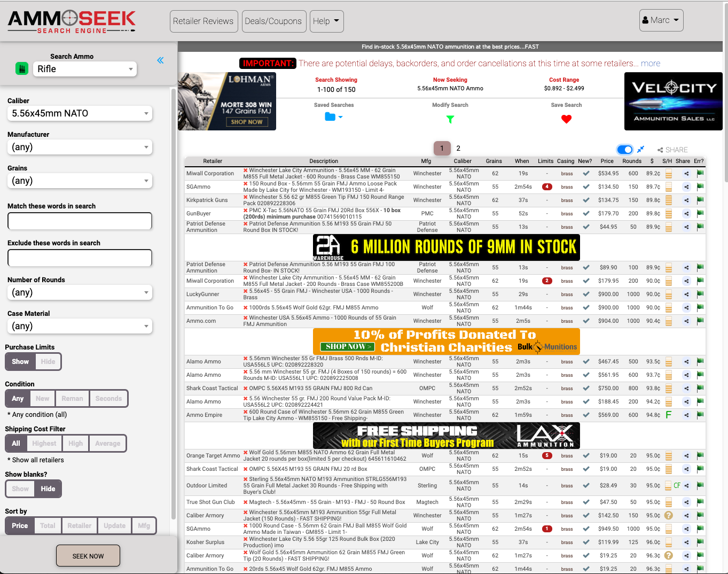Open the Help menu
728x574 pixels.
tap(326, 21)
